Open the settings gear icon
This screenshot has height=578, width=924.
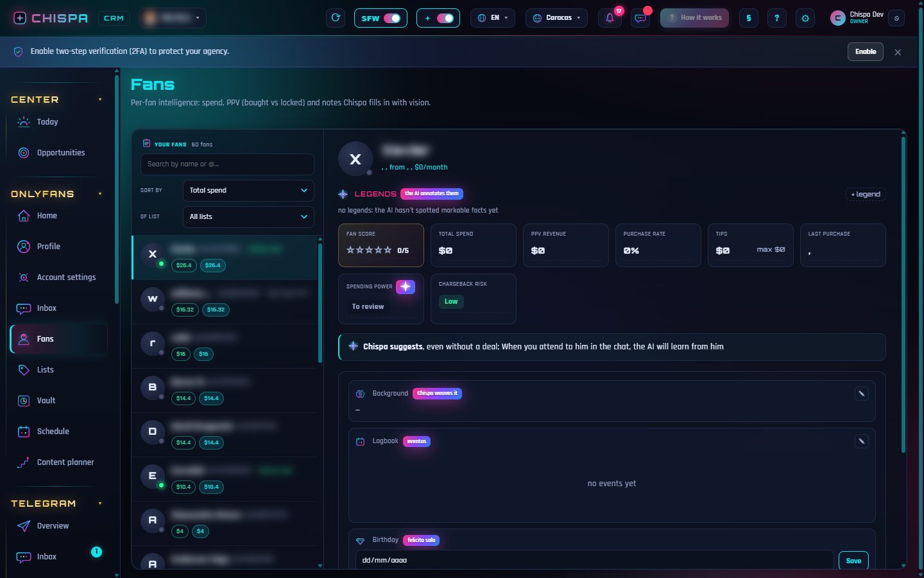(805, 18)
